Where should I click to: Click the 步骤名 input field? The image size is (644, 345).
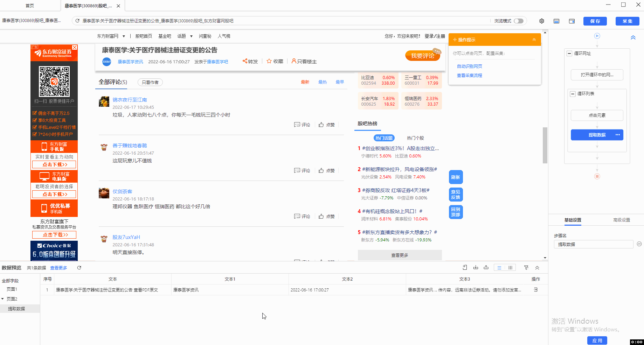594,244
